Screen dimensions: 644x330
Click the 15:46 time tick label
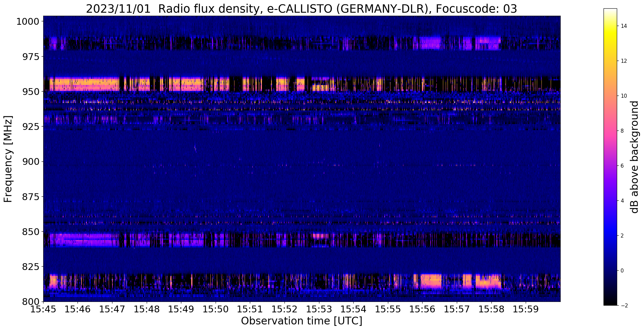click(x=78, y=309)
